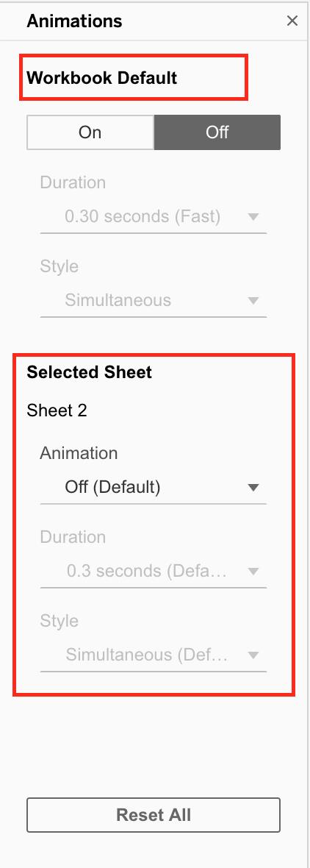The height and width of the screenshot is (868, 310).
Task: Select the Selected Sheet heading
Action: [89, 372]
